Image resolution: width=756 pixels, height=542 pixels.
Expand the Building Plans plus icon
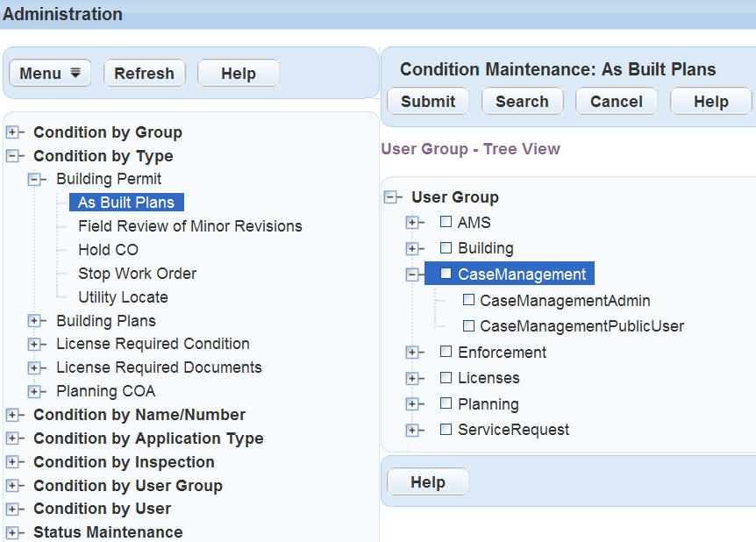coord(35,321)
